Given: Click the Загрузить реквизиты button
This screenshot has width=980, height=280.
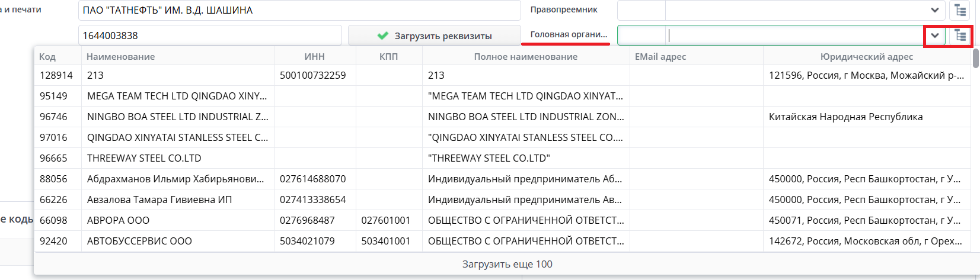Looking at the screenshot, I should 434,36.
